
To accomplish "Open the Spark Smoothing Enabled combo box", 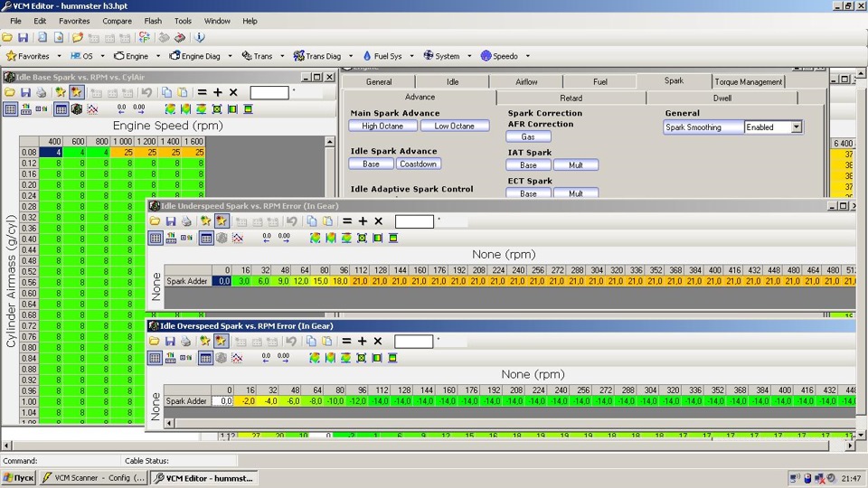I will pyautogui.click(x=796, y=127).
